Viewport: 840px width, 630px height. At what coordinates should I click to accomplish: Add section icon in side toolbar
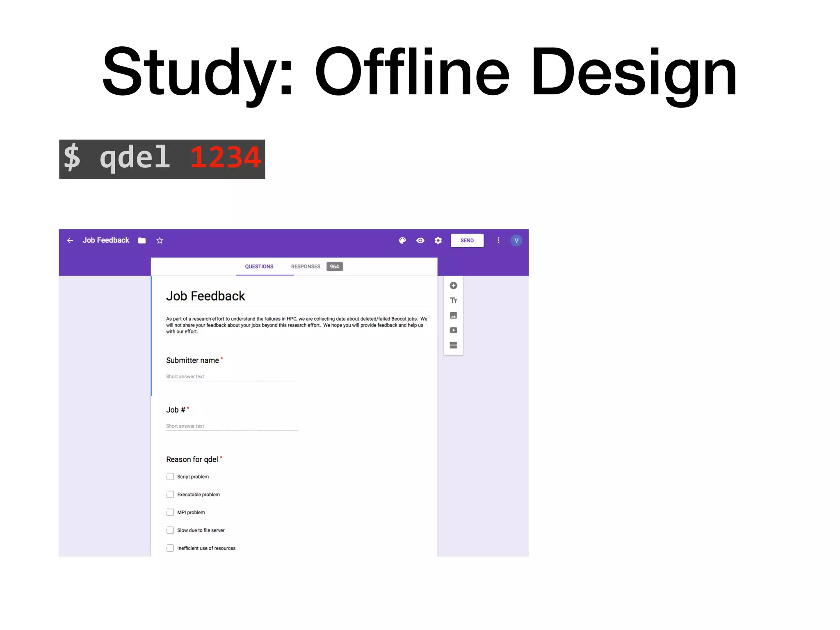coord(453,345)
